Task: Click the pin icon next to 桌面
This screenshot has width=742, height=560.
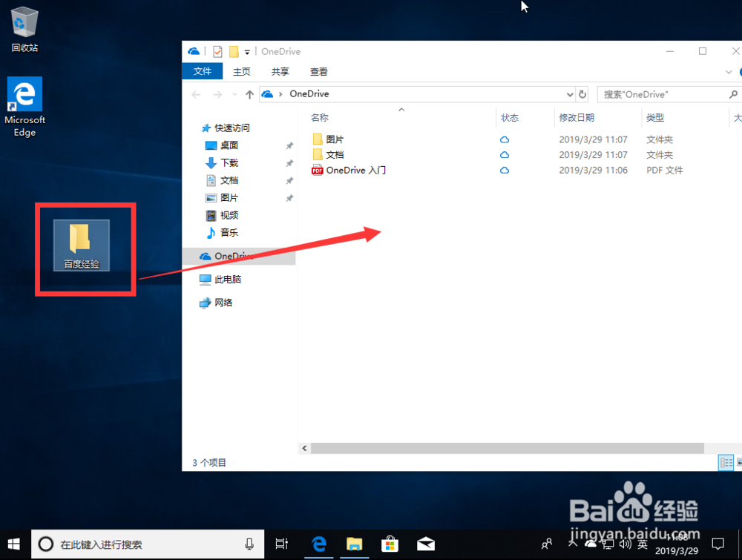Action: click(289, 145)
